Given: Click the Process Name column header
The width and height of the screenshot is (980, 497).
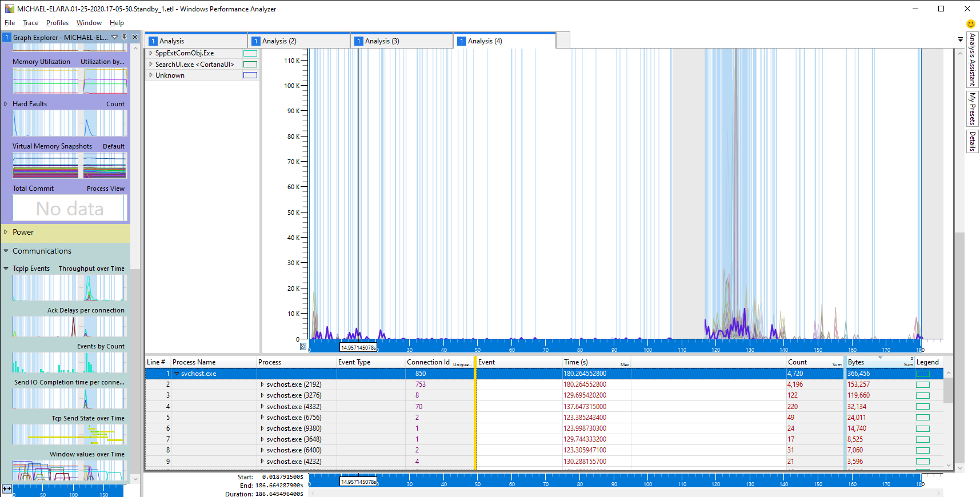Looking at the screenshot, I should [214, 362].
